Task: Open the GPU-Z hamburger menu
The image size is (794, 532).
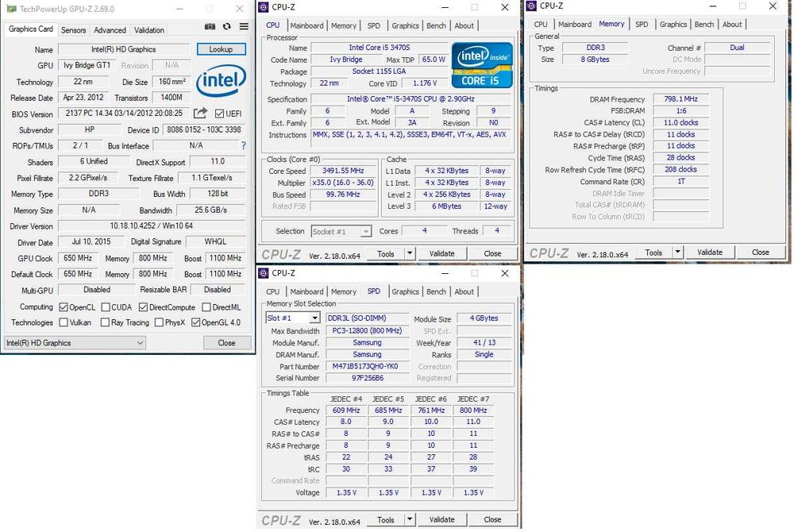Action: pyautogui.click(x=244, y=26)
